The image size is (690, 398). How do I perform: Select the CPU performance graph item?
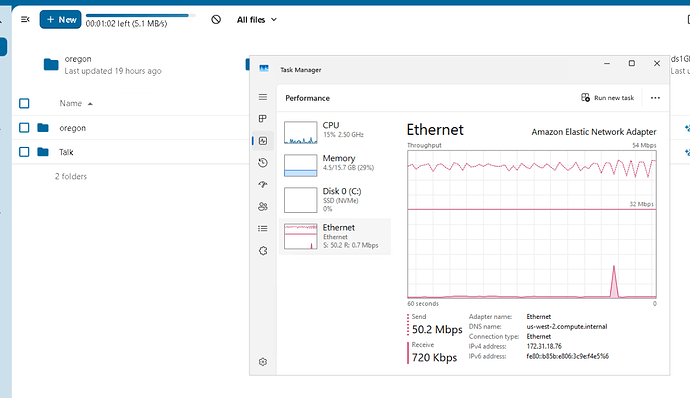coord(335,132)
